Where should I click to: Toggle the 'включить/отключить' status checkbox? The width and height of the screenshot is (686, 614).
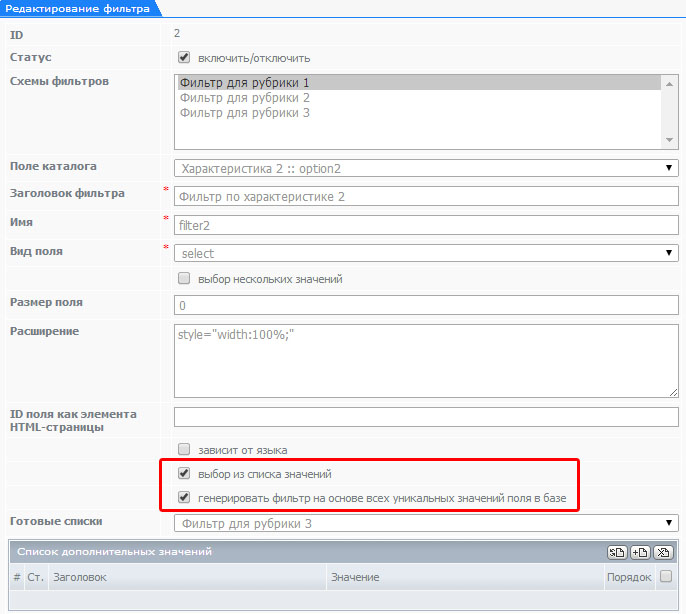click(184, 58)
